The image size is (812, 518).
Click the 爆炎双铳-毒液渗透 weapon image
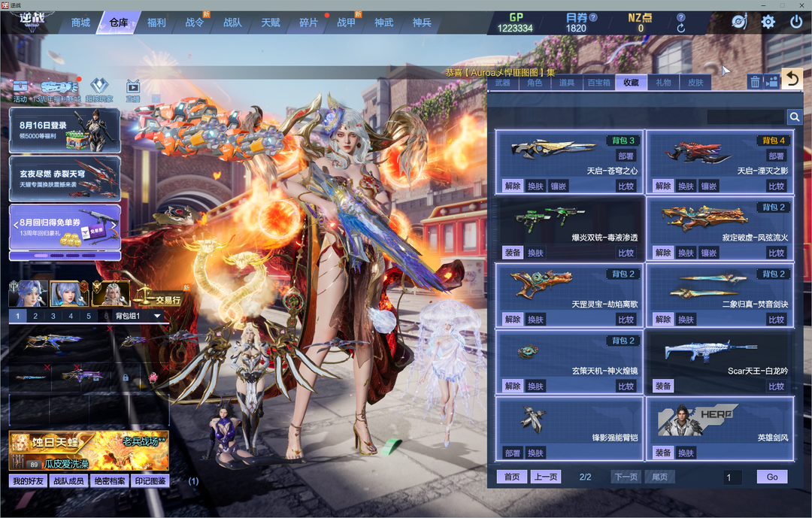click(x=550, y=219)
